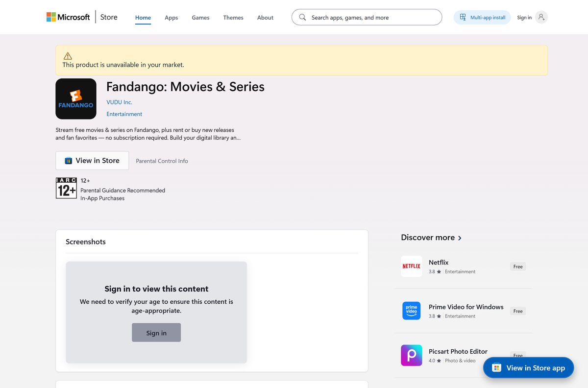Click the In-App Purchases text
The image size is (588, 388).
(102, 198)
